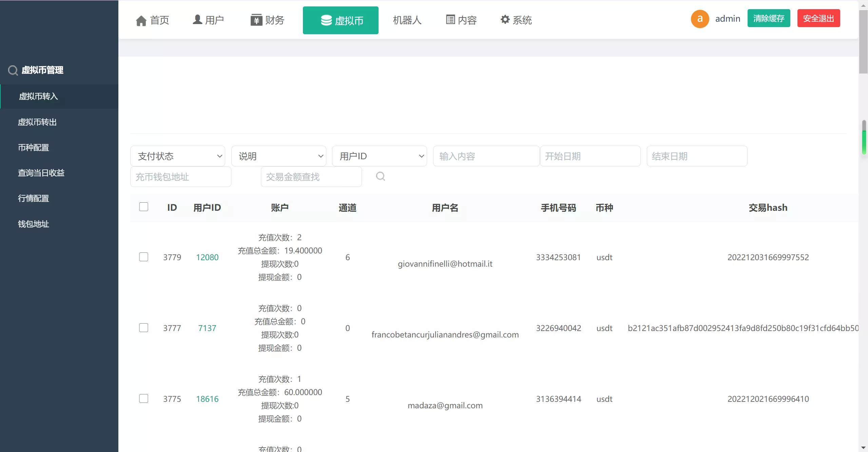This screenshot has width=868, height=452.
Task: Check the row with ID 3777
Action: point(144,328)
